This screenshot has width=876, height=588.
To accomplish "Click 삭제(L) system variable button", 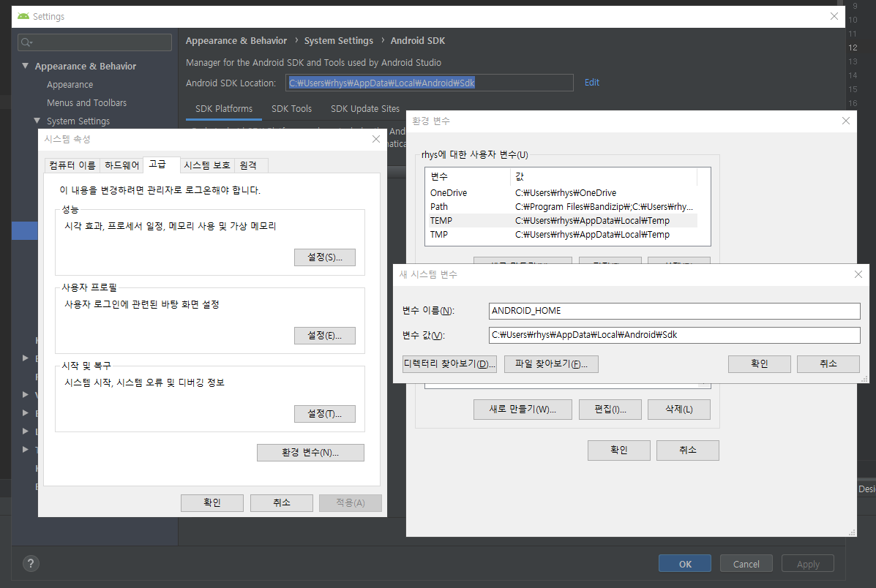I will (679, 410).
